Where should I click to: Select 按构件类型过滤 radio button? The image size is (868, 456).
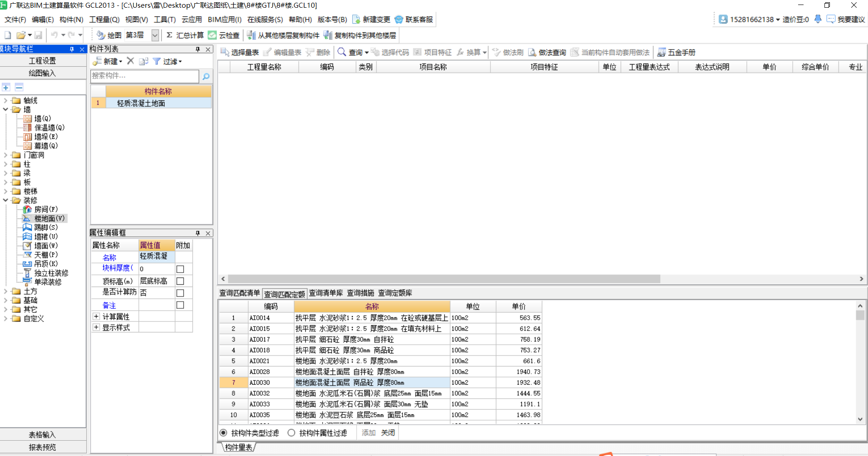[223, 433]
